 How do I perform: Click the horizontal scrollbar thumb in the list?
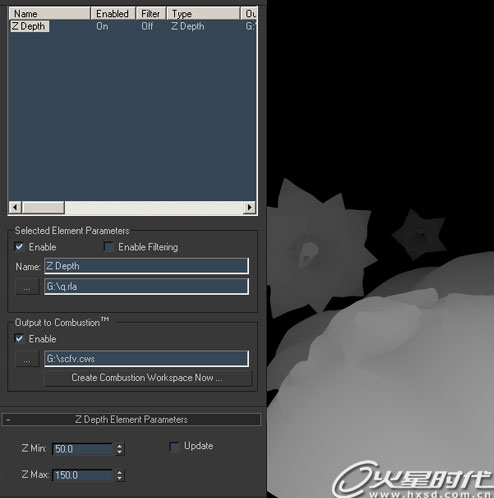43,207
